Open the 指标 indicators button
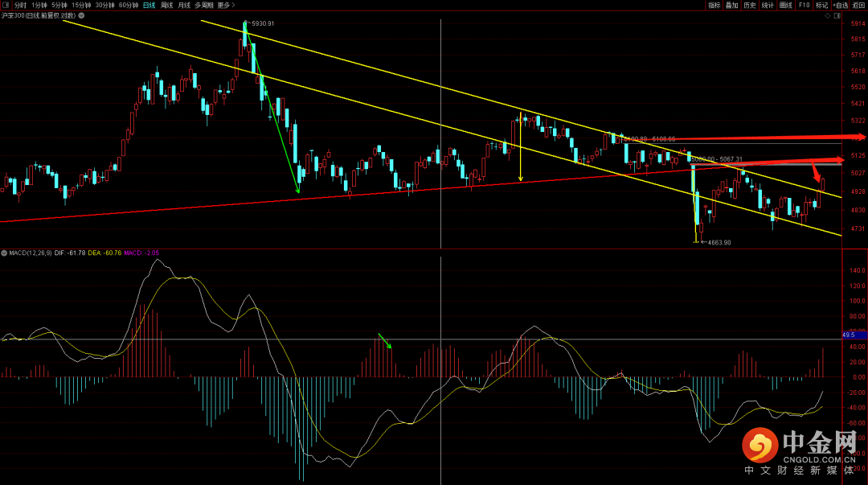The image size is (868, 485). coord(714,5)
